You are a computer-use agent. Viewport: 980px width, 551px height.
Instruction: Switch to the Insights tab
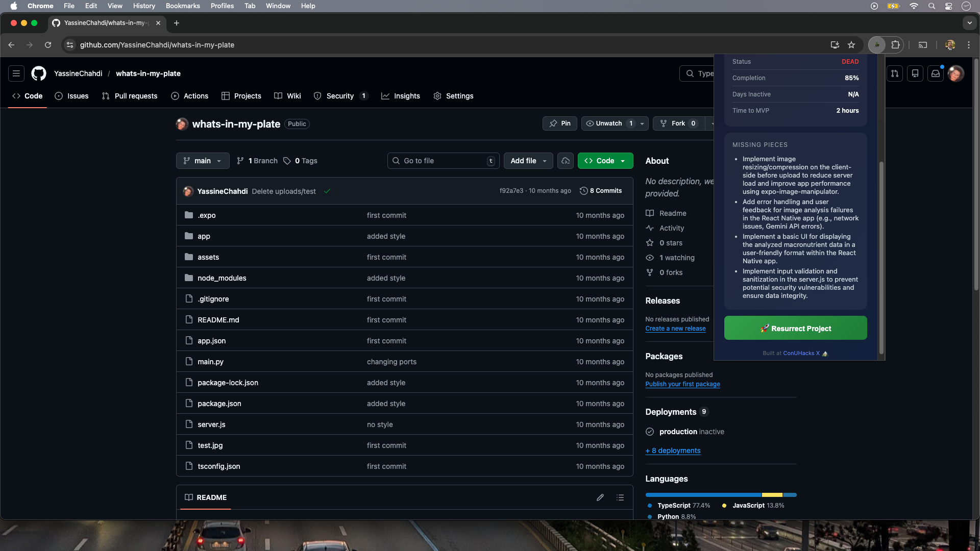point(401,96)
